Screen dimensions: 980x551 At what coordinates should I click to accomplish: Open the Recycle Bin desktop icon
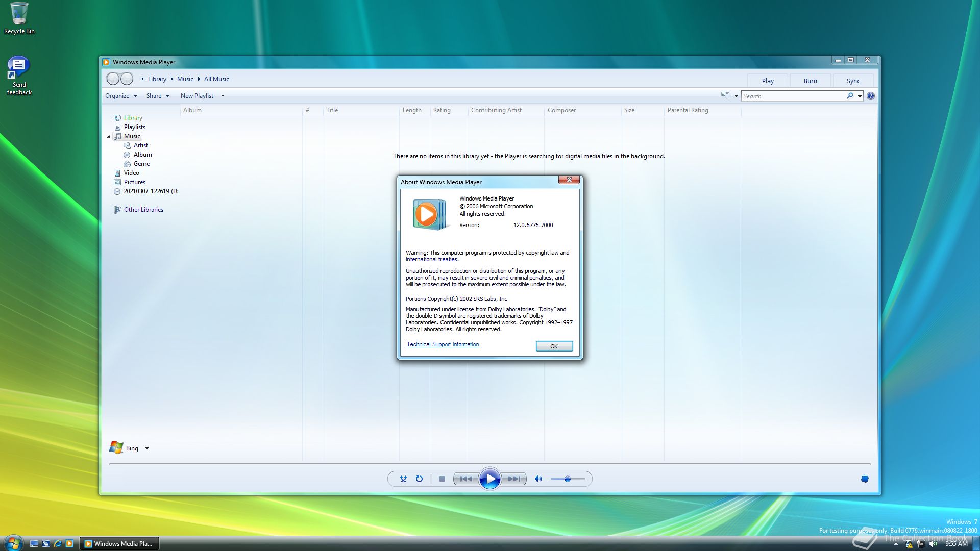tap(19, 18)
